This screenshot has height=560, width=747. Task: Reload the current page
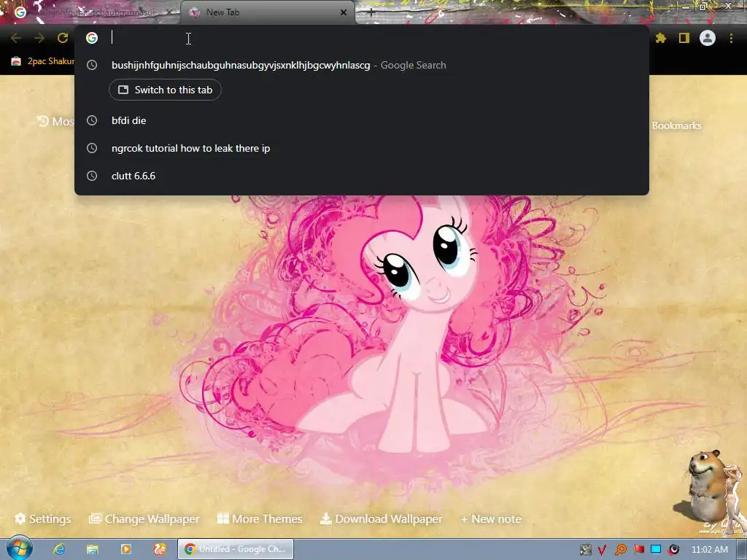coord(63,38)
